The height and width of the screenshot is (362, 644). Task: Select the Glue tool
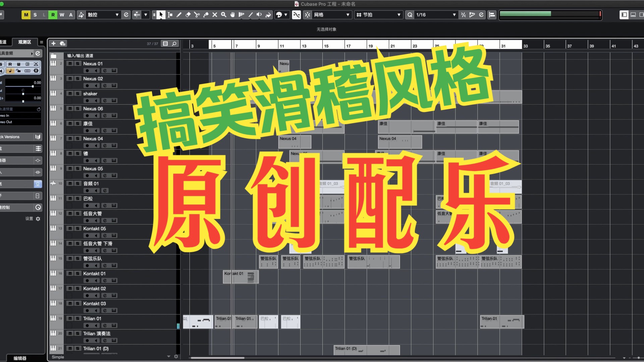[206, 15]
